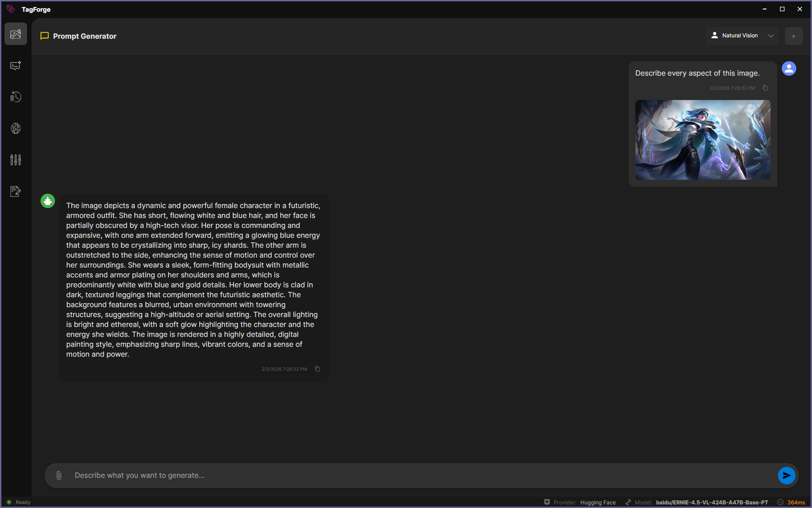Open the attached character image thumbnail
812x508 pixels.
tap(703, 140)
